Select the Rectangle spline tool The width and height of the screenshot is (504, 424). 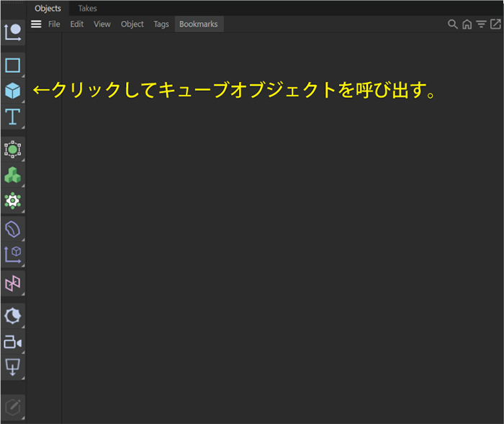[x=13, y=66]
